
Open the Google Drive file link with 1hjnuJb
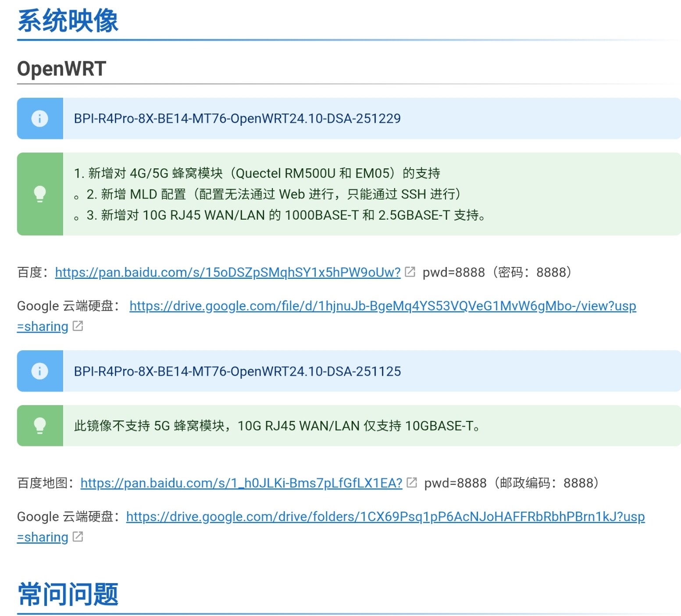[382, 306]
